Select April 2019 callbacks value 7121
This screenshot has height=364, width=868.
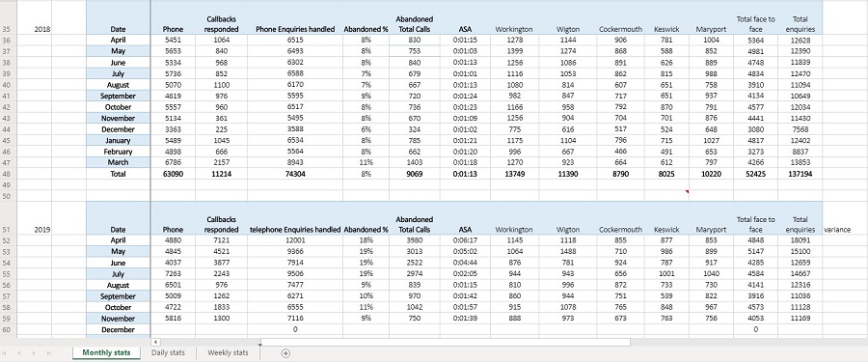pyautogui.click(x=221, y=240)
